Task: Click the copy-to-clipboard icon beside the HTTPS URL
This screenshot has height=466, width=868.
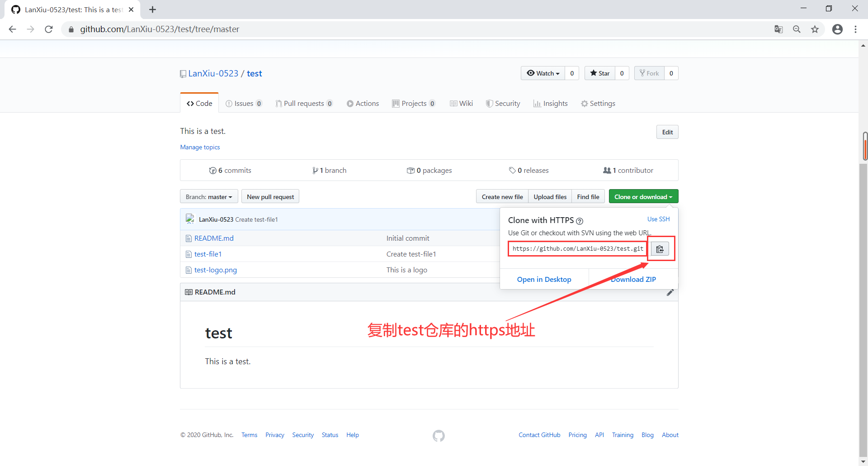Action: tap(660, 248)
